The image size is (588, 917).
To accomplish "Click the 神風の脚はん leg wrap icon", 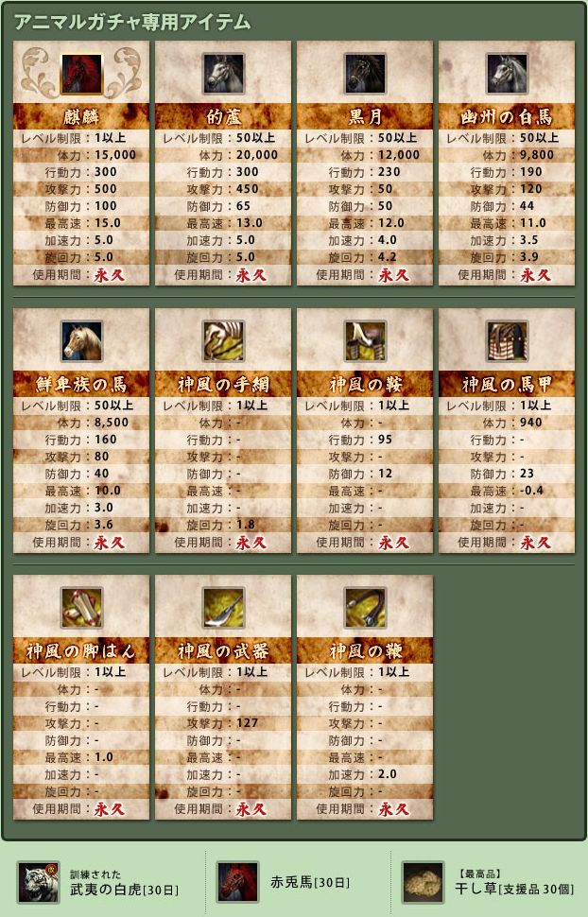I will 81,608.
